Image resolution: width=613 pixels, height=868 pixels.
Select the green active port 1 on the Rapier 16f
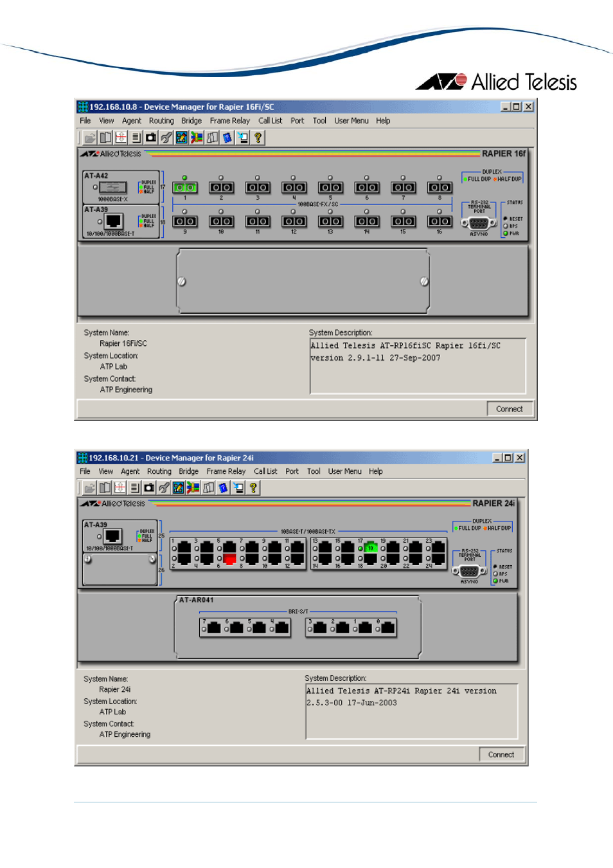(x=185, y=188)
